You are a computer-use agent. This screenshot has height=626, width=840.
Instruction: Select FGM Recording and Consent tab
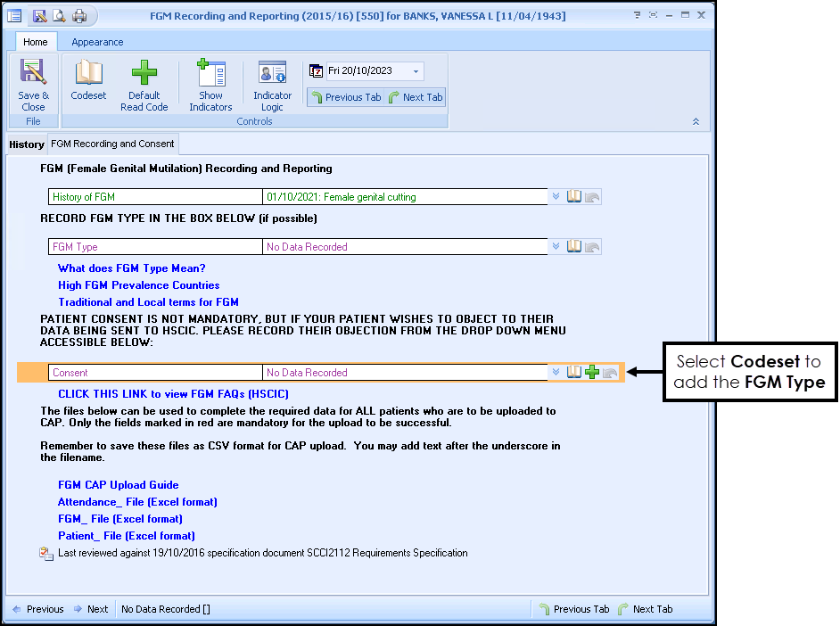pos(112,144)
